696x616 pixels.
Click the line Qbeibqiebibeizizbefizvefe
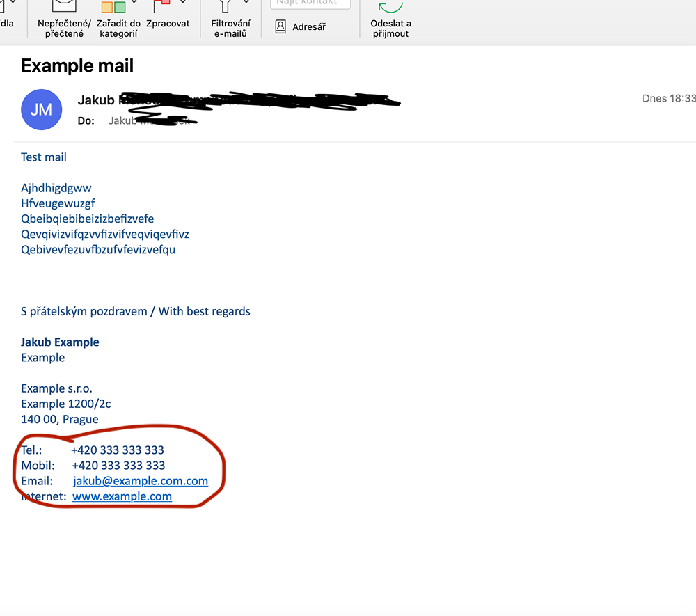tap(88, 219)
